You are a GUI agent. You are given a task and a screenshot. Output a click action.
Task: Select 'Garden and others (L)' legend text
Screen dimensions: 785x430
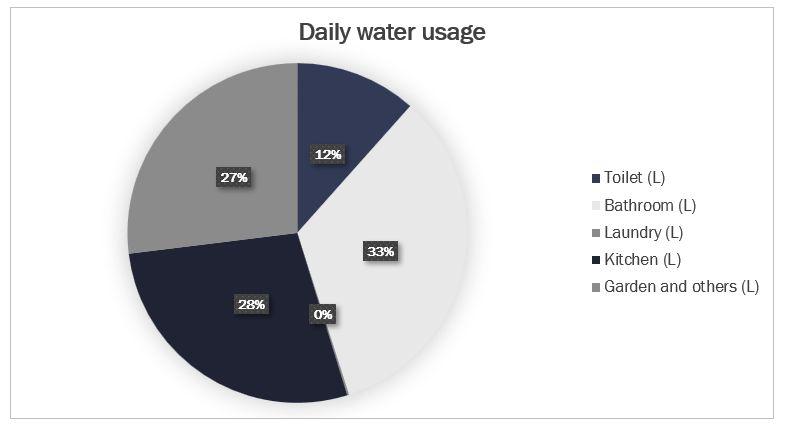click(x=681, y=287)
